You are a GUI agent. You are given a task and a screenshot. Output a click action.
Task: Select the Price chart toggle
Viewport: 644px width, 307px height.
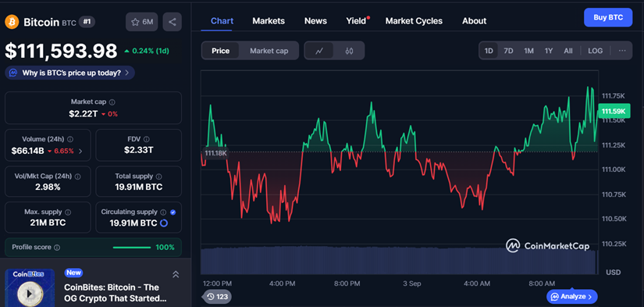(x=221, y=51)
